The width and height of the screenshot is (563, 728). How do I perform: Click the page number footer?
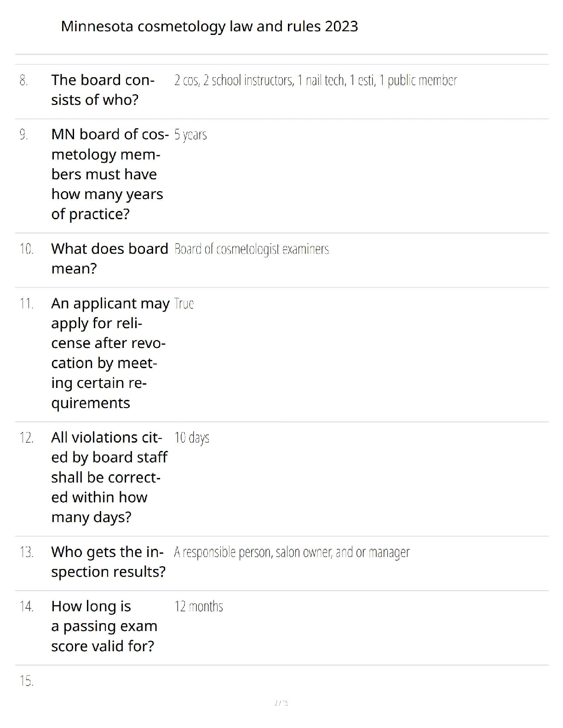(x=281, y=702)
